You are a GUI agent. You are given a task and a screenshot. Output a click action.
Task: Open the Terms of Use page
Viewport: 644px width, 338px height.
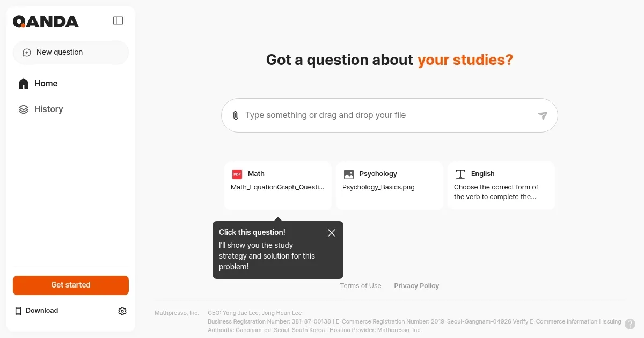point(361,285)
